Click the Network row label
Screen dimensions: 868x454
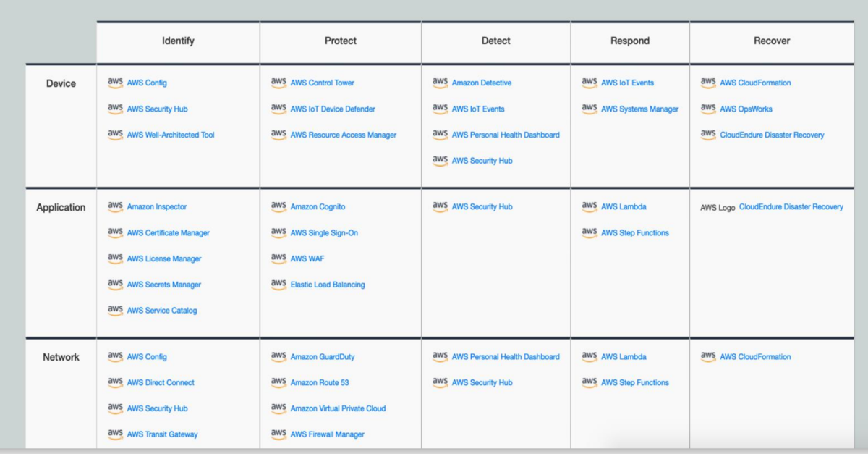61,357
